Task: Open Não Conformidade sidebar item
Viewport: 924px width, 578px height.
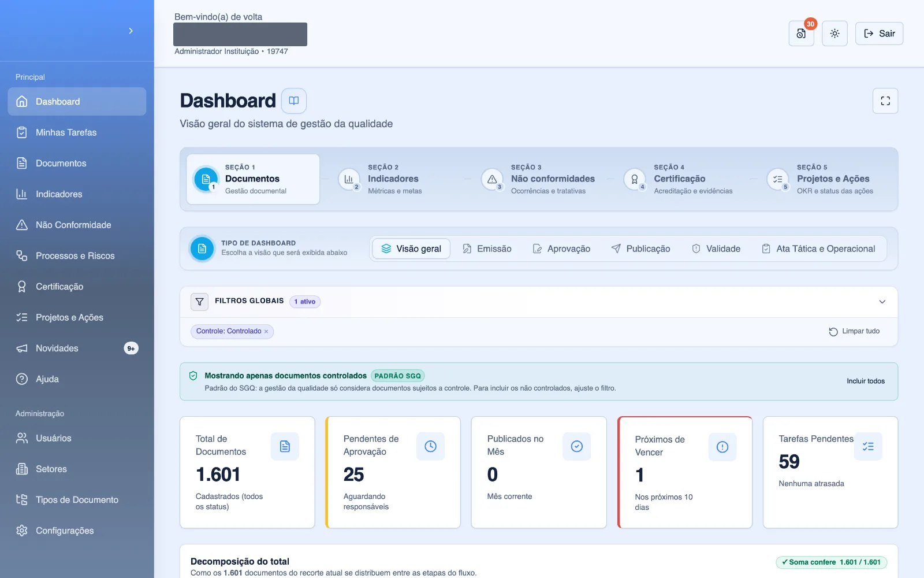Action: [77, 225]
